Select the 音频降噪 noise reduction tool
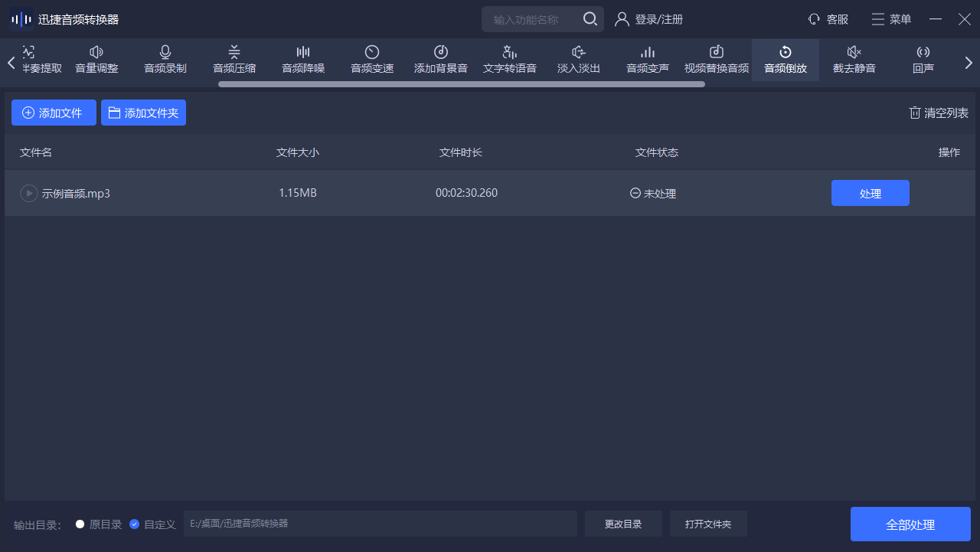The height and width of the screenshot is (552, 980). point(303,60)
